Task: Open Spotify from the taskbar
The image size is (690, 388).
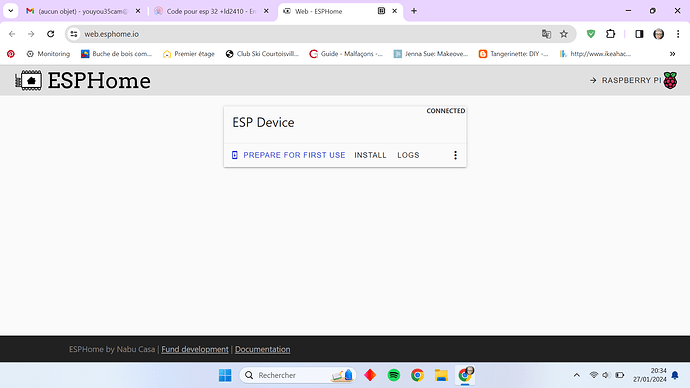Action: click(x=394, y=375)
